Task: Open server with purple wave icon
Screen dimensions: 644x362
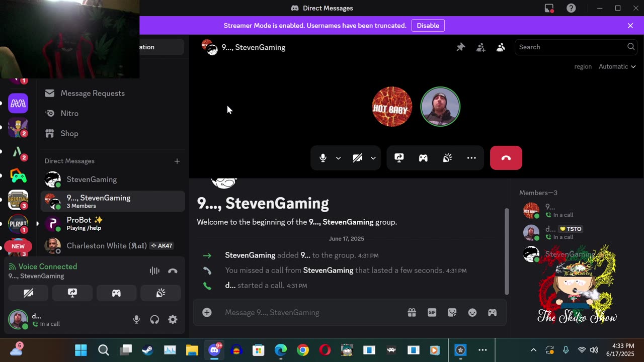Action: (x=18, y=103)
